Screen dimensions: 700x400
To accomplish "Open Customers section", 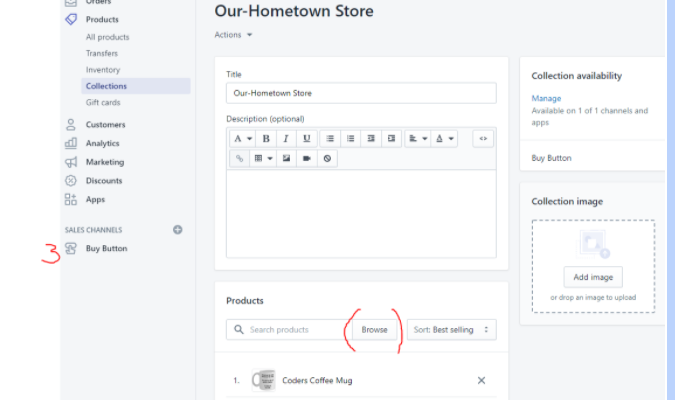I will 105,125.
